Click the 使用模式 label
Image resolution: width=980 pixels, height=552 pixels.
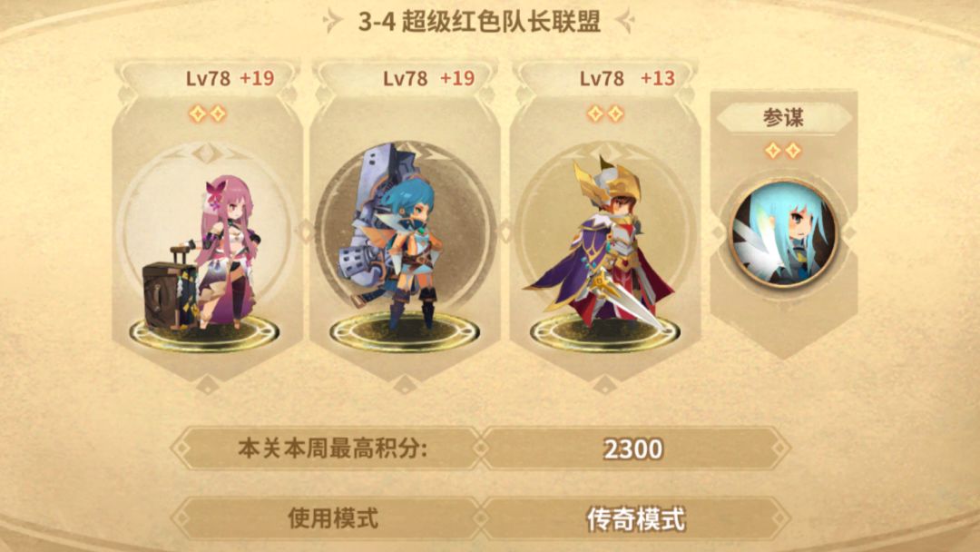point(332,518)
